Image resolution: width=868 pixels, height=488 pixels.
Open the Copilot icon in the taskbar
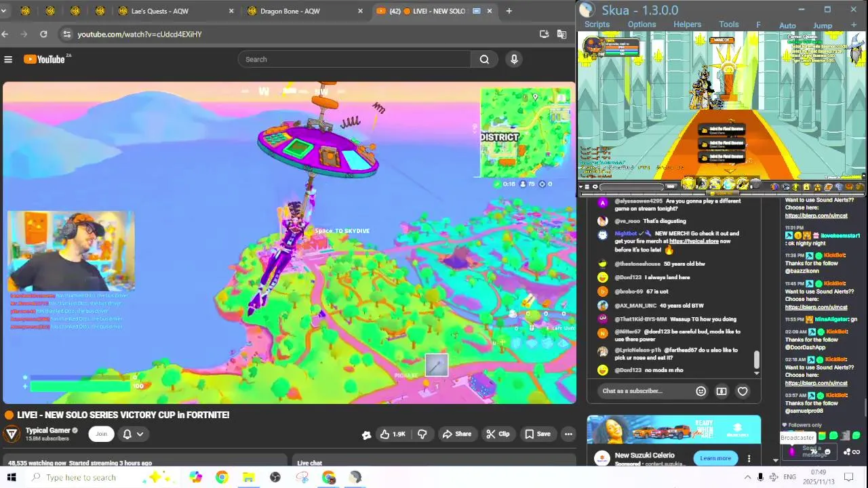195,477
